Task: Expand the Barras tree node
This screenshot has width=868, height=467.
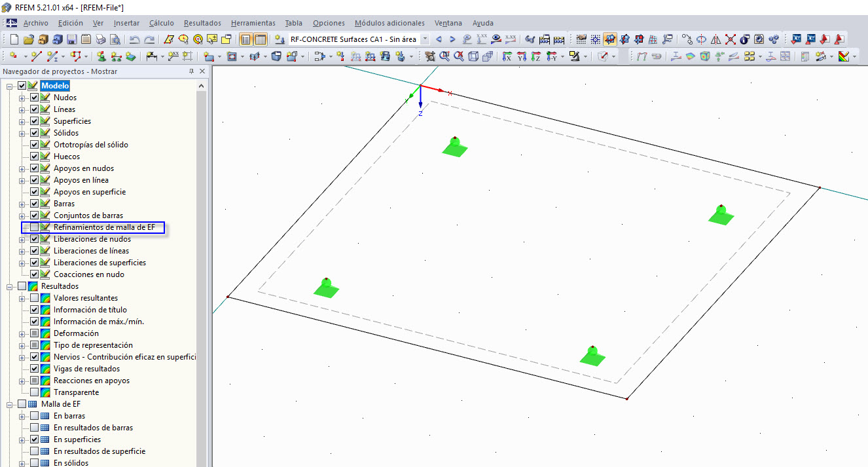Action: pos(22,204)
